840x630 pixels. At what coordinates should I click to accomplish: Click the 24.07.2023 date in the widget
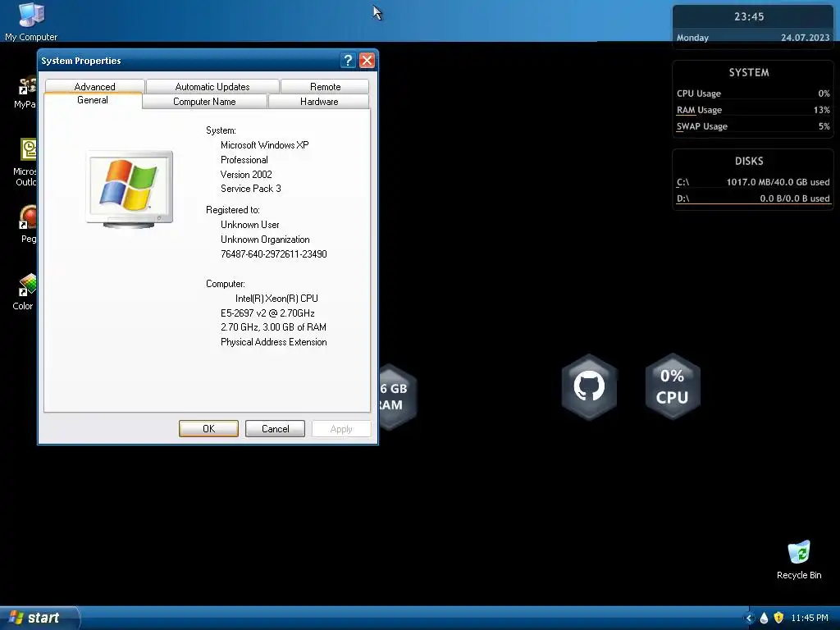[806, 38]
